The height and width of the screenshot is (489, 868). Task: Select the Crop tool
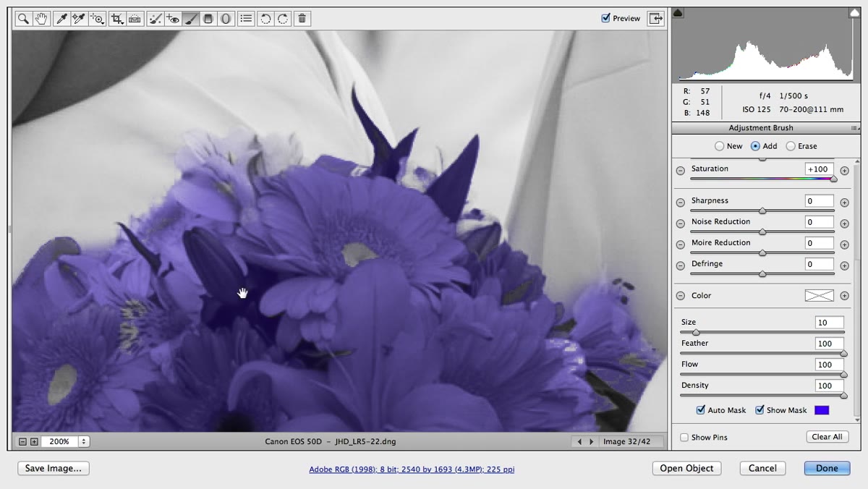point(117,19)
